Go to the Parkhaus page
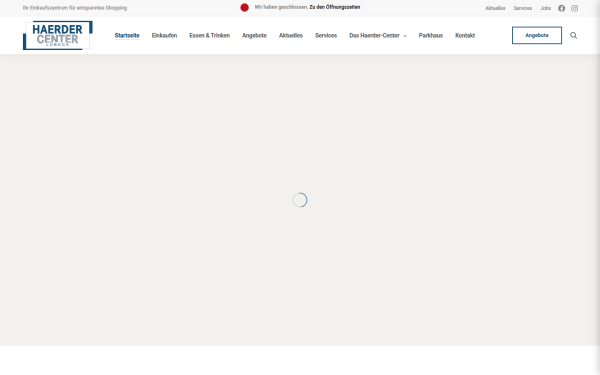The image size is (600, 375). click(x=430, y=35)
